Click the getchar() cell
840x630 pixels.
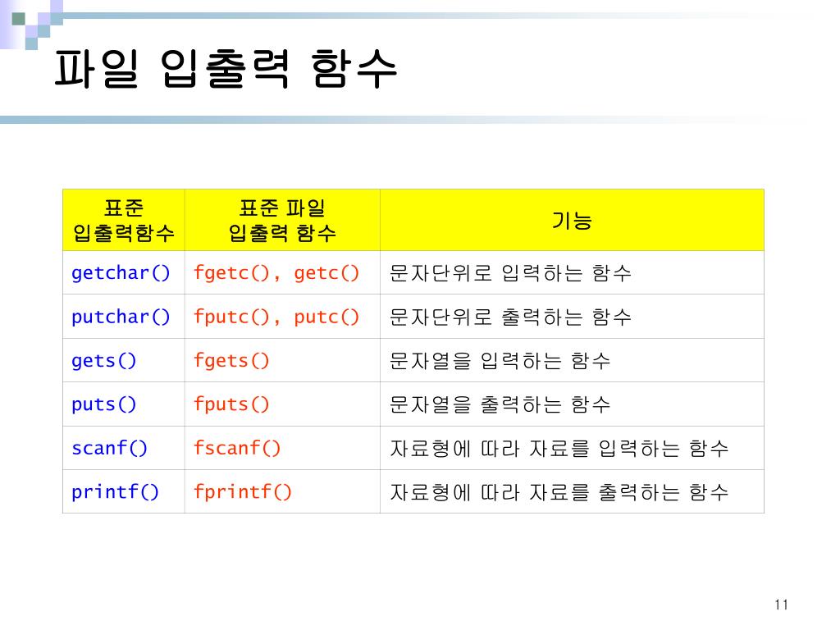(x=124, y=272)
